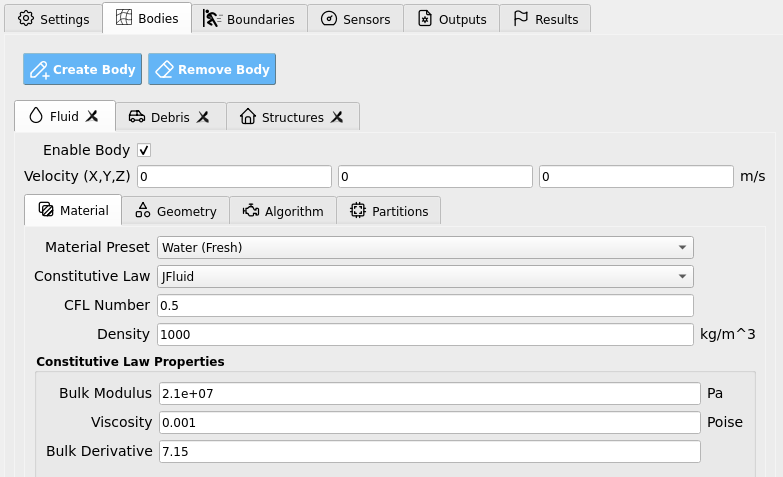
Task: Open the Material Preset dropdown
Action: pyautogui.click(x=425, y=248)
